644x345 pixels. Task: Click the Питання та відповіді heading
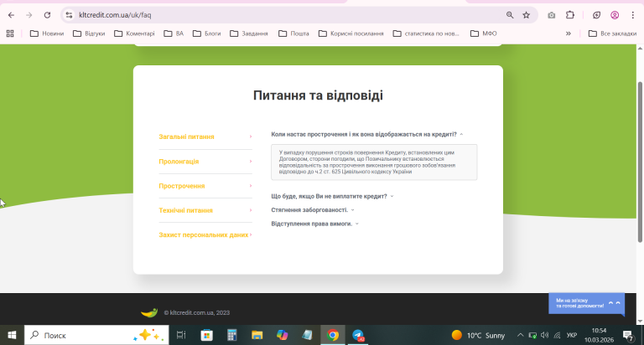click(x=318, y=95)
